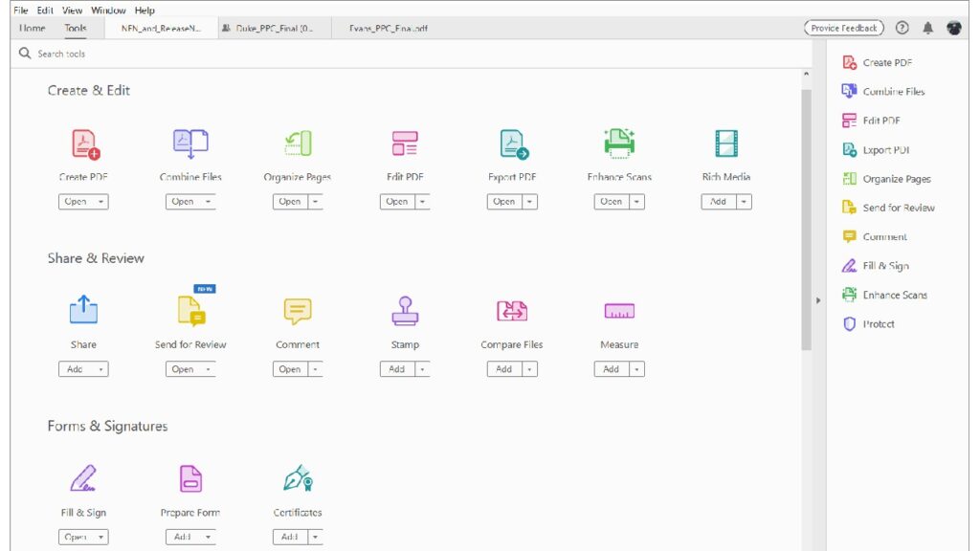Click Add under Rich Media
980x551 pixels.
coord(719,202)
